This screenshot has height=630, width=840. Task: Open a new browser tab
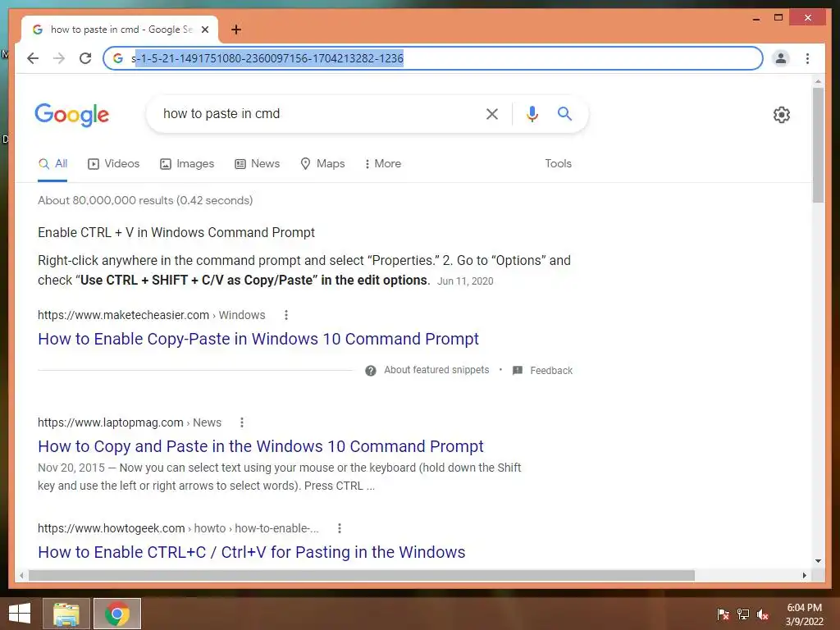point(236,30)
